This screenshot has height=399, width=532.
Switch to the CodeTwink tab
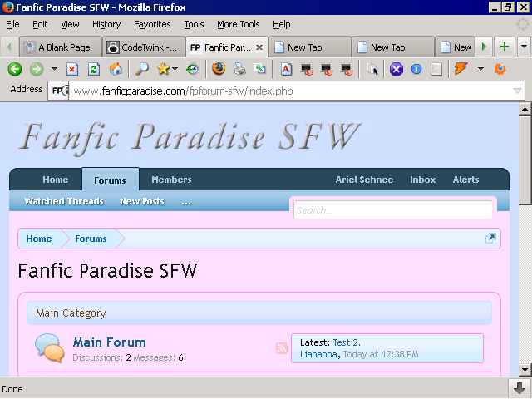point(144,47)
